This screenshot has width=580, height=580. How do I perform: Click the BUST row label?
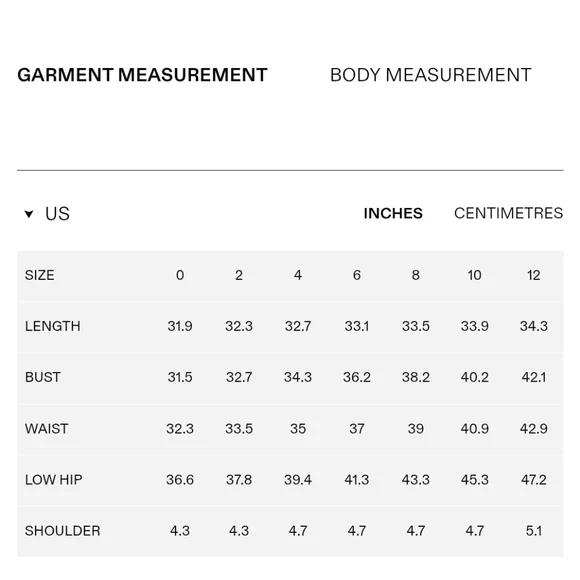(x=43, y=377)
